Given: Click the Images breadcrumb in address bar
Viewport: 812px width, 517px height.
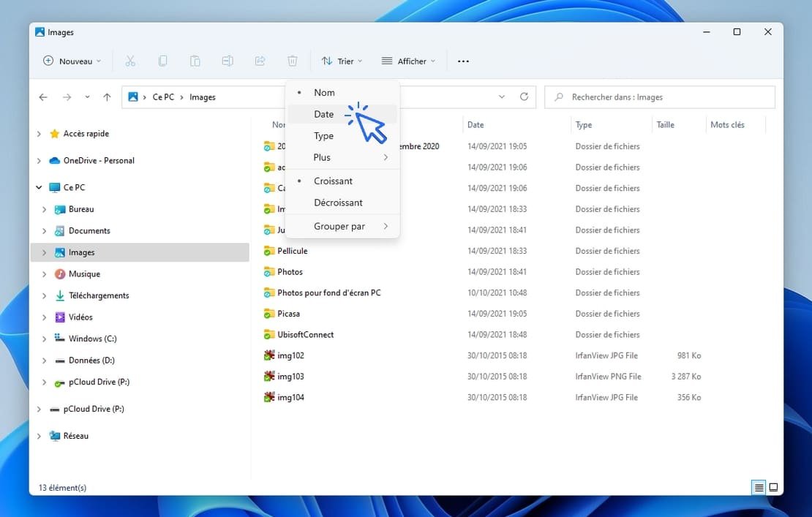Looking at the screenshot, I should coord(203,97).
